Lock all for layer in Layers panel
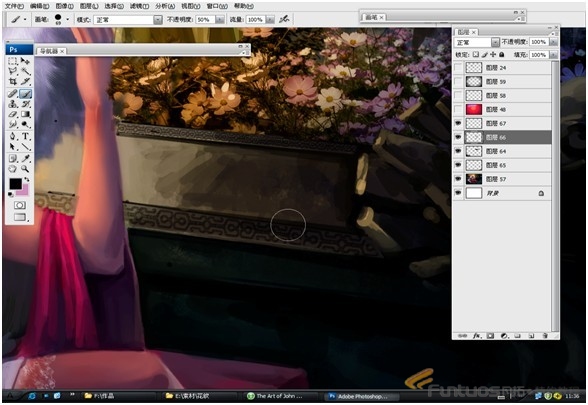This screenshot has width=588, height=405. point(502,55)
